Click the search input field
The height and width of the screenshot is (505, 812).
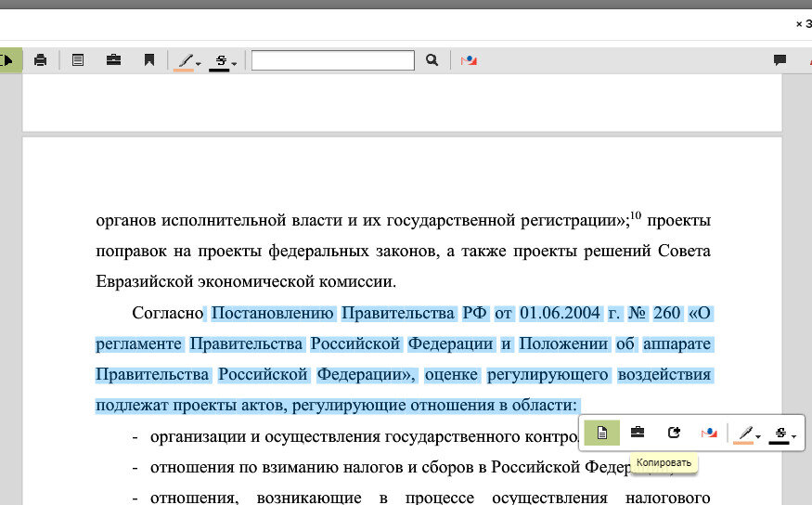click(x=333, y=60)
